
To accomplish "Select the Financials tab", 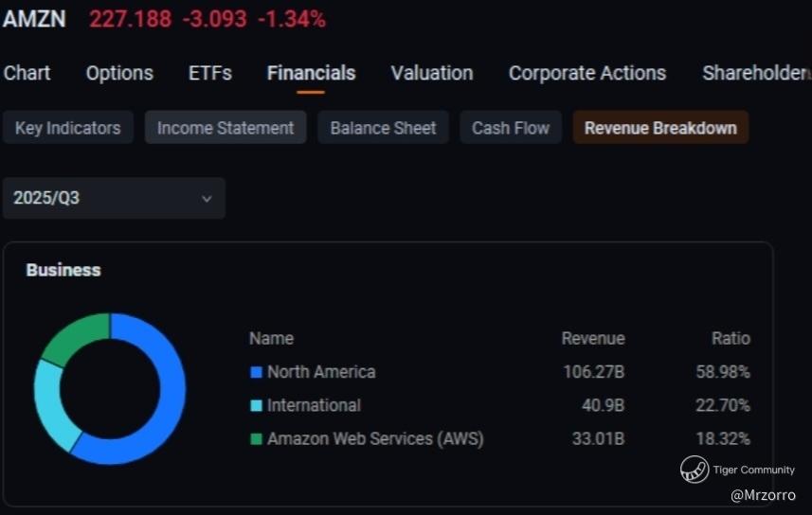I will coord(311,73).
